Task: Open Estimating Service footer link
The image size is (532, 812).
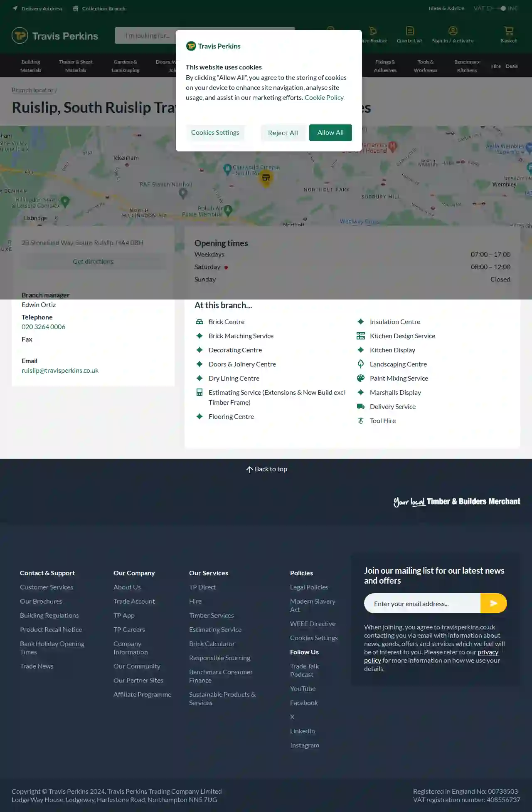Action: (x=215, y=629)
